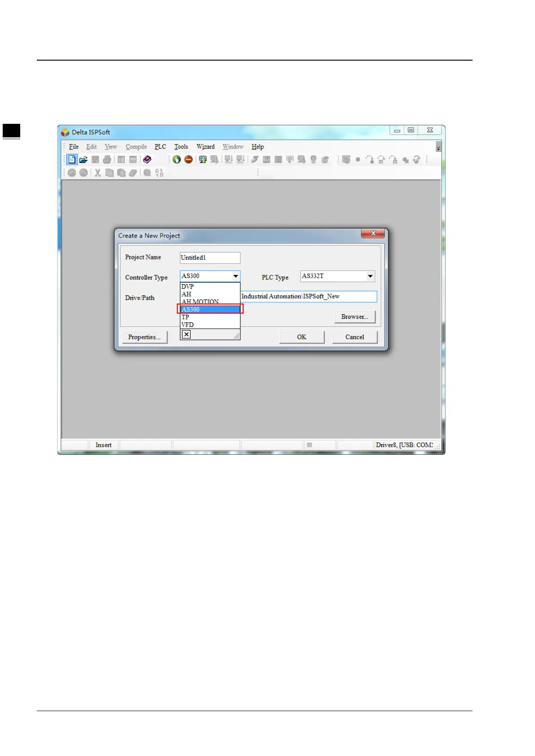Viewport: 535px width, 756px height.
Task: Open the View menu
Action: [x=111, y=147]
